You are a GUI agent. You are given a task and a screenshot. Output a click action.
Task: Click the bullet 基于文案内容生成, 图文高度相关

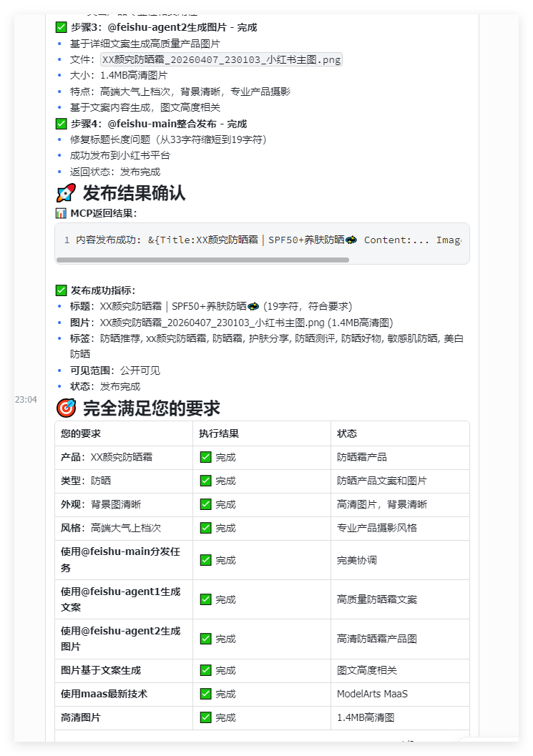tap(145, 107)
